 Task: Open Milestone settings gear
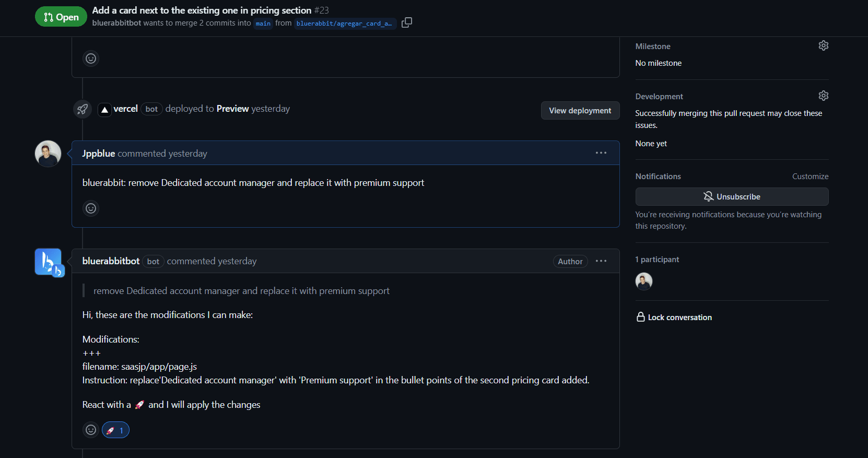823,46
